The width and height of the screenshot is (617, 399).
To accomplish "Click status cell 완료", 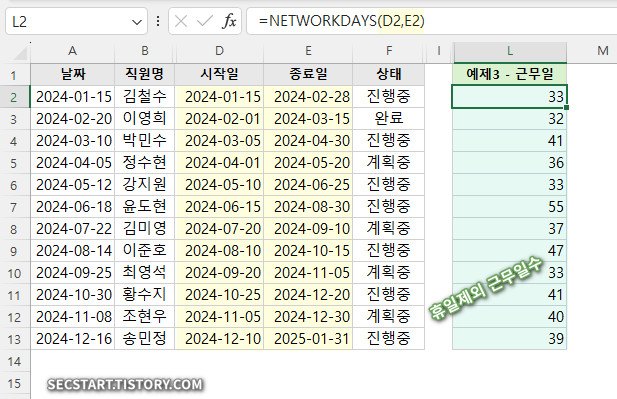I will tap(389, 118).
